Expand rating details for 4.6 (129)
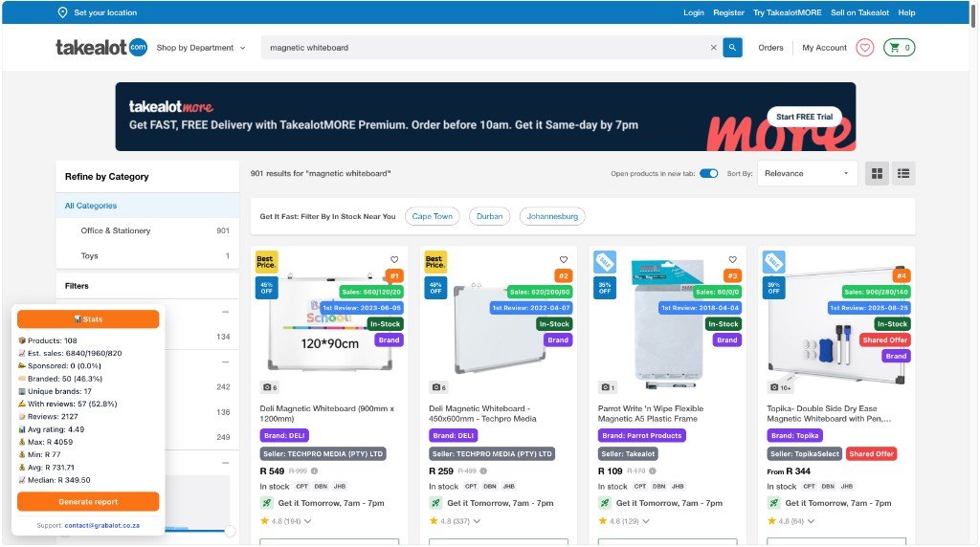 point(646,521)
